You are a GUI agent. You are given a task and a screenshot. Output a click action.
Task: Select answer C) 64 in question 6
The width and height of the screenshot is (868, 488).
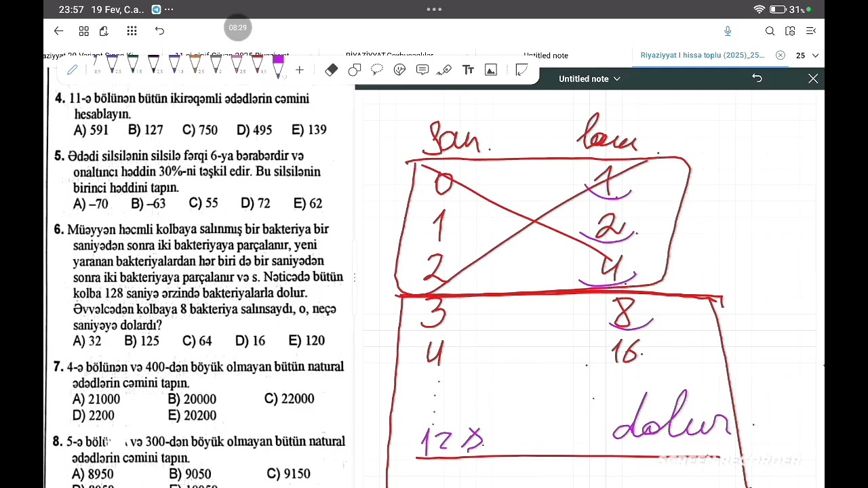pyautogui.click(x=197, y=341)
